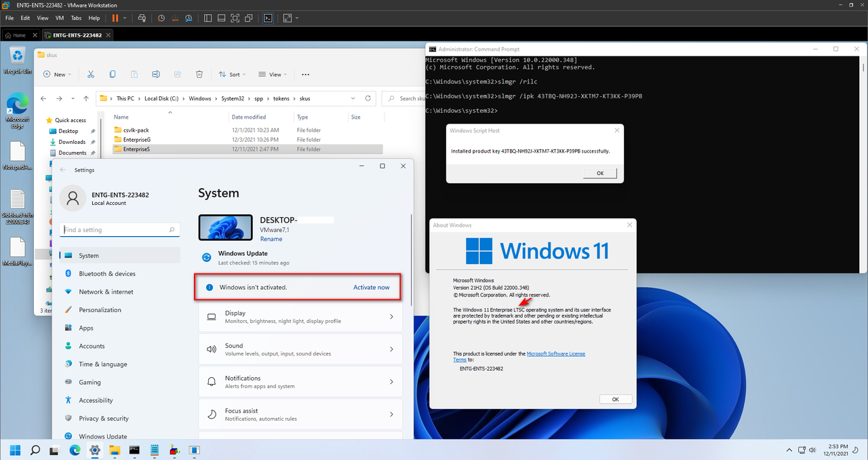Image resolution: width=868 pixels, height=460 pixels.
Task: Open See more menu in File Explorer
Action: pyautogui.click(x=306, y=74)
